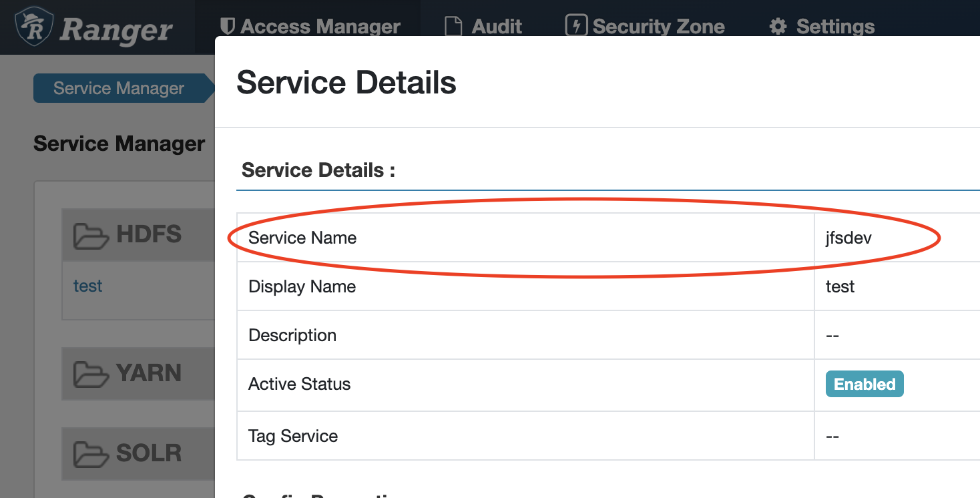Click the Ranger logo text
Viewport: 980px width, 498px height.
click(116, 30)
